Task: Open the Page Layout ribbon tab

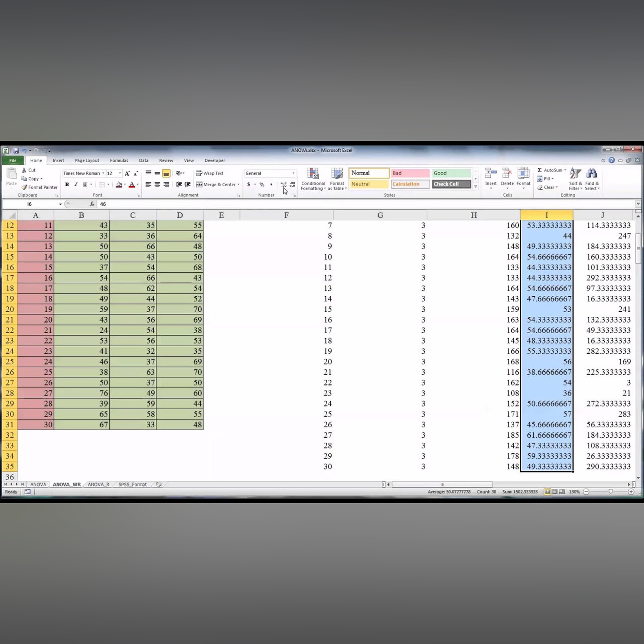Action: click(x=87, y=160)
